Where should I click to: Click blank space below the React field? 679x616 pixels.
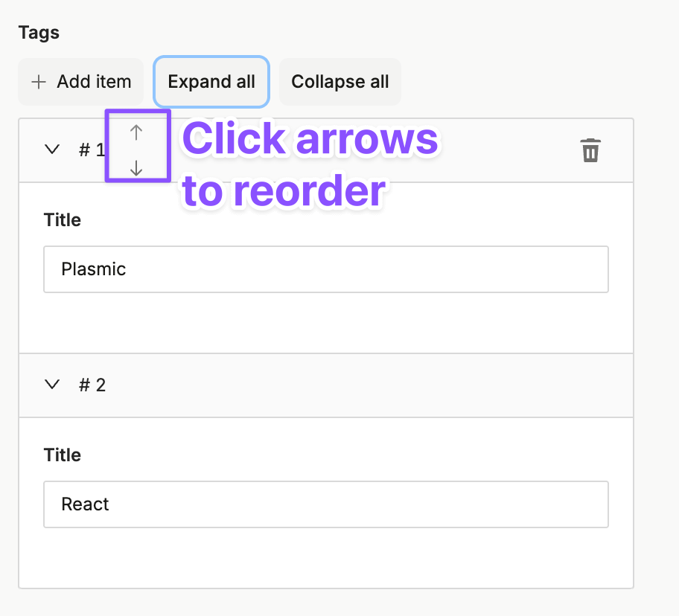(326, 557)
